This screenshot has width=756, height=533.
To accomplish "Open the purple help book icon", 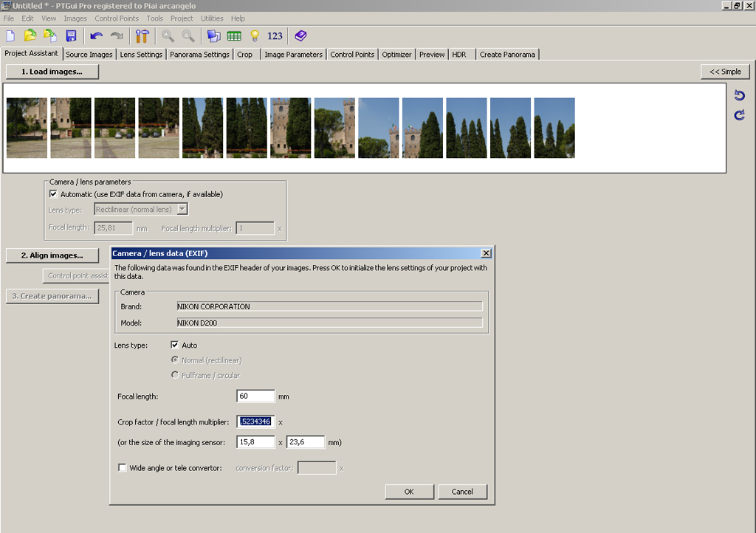I will click(x=301, y=36).
